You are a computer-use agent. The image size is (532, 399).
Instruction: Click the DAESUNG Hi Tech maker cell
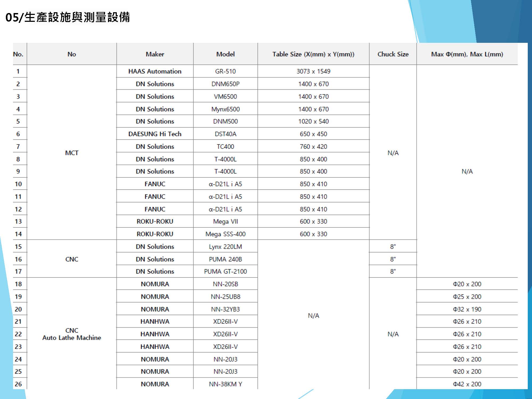point(155,134)
